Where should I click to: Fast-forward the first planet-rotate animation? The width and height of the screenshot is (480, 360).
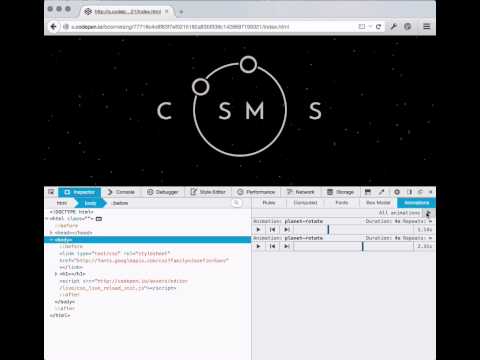(x=286, y=229)
